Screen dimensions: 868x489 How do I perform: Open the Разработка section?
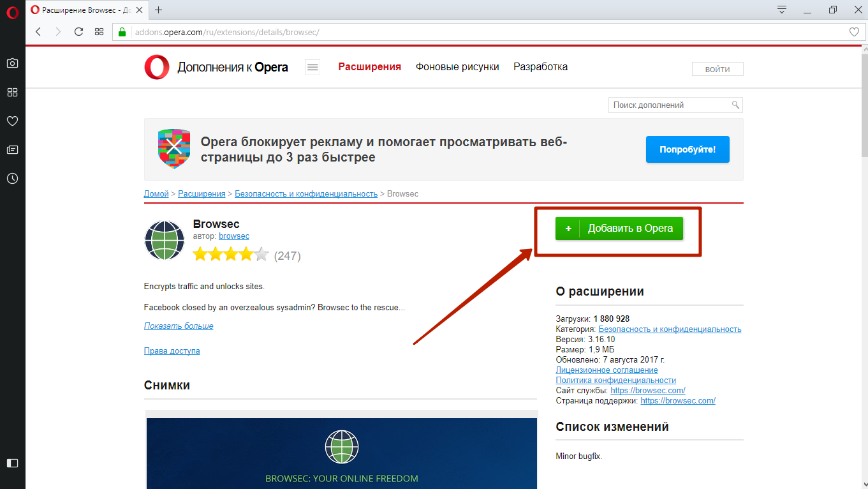click(x=540, y=66)
